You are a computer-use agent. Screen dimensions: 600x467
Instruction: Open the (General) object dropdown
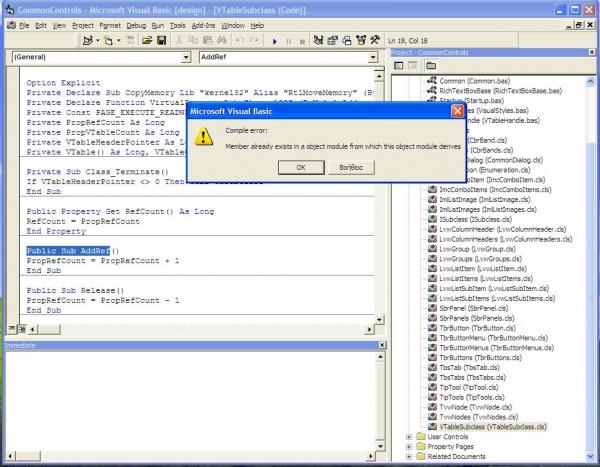click(x=186, y=57)
